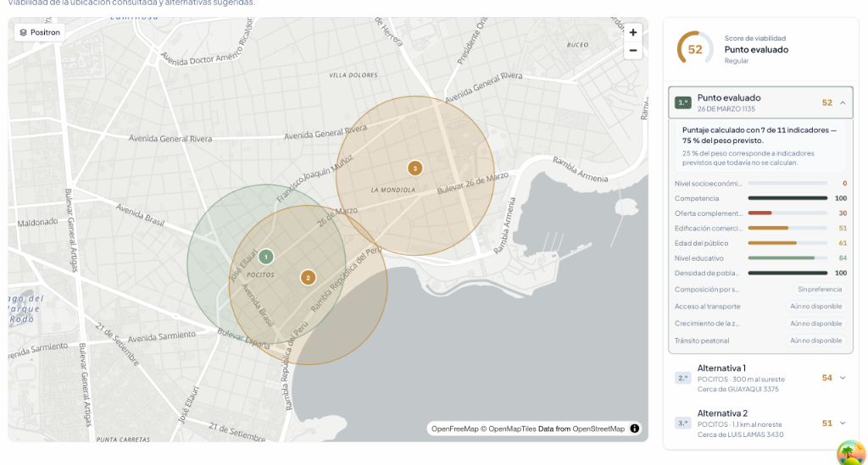Click the Nivel educativo green progress bar
The height and width of the screenshot is (465, 868).
pos(787,257)
